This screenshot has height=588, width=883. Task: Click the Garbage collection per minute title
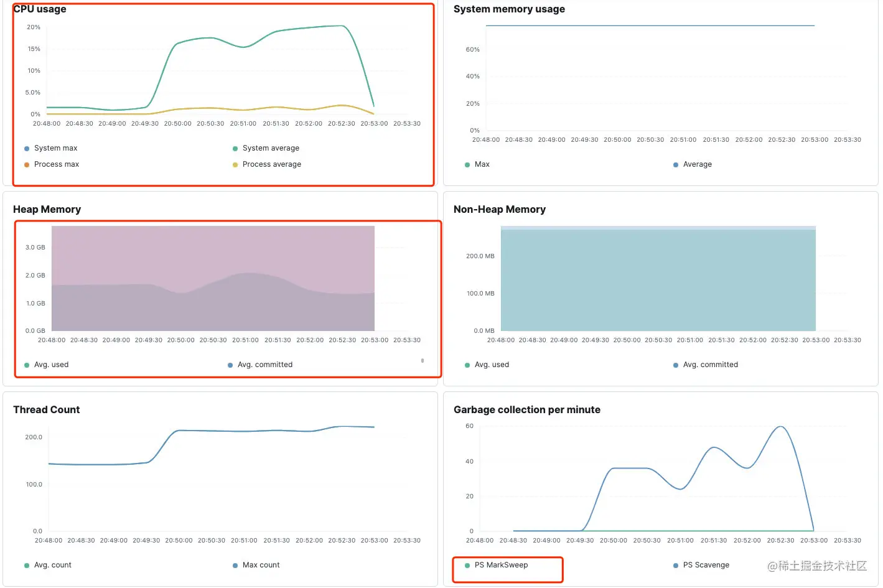(x=526, y=409)
